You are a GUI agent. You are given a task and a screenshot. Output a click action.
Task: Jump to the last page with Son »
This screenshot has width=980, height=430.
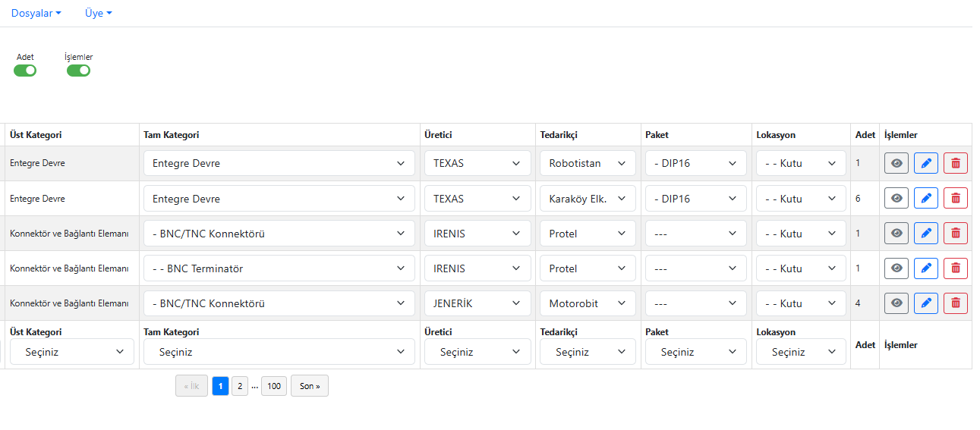pyautogui.click(x=309, y=386)
